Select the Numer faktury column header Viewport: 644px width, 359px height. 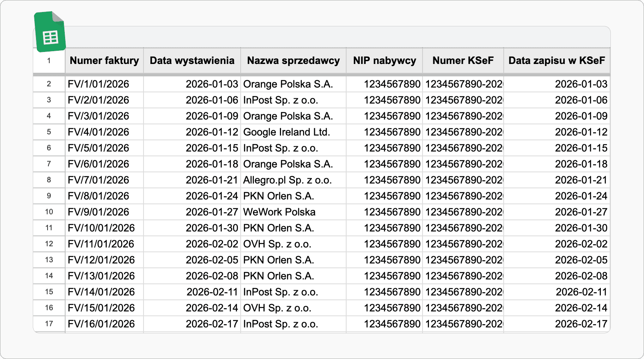click(x=104, y=60)
